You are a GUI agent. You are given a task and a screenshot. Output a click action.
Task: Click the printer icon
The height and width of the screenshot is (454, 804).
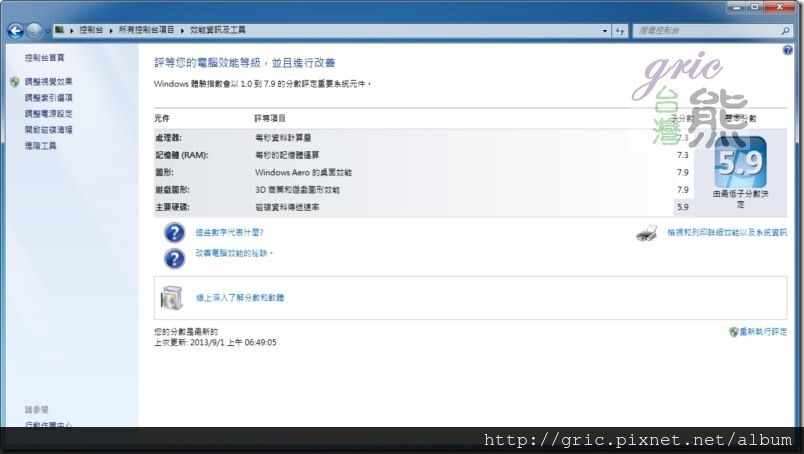click(x=647, y=233)
